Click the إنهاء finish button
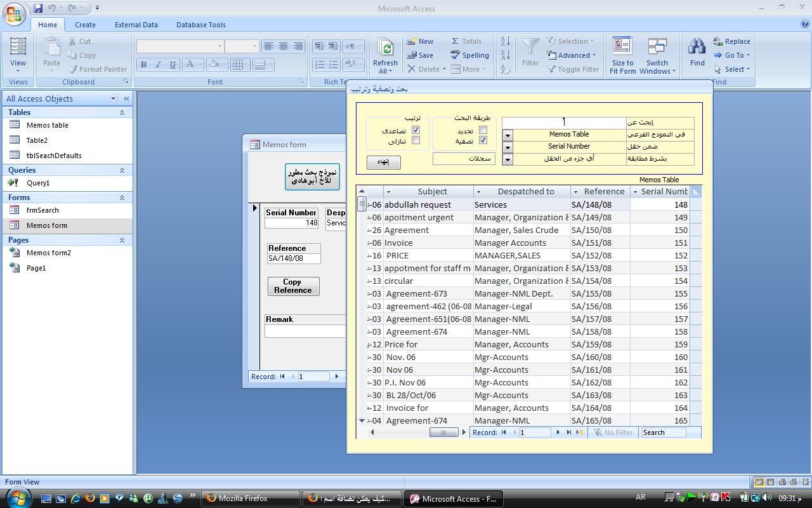Image resolution: width=812 pixels, height=508 pixels. click(383, 162)
